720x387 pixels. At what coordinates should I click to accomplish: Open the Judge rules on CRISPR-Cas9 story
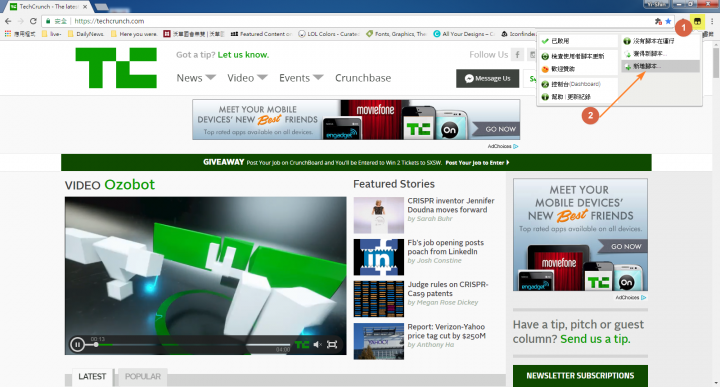point(448,289)
